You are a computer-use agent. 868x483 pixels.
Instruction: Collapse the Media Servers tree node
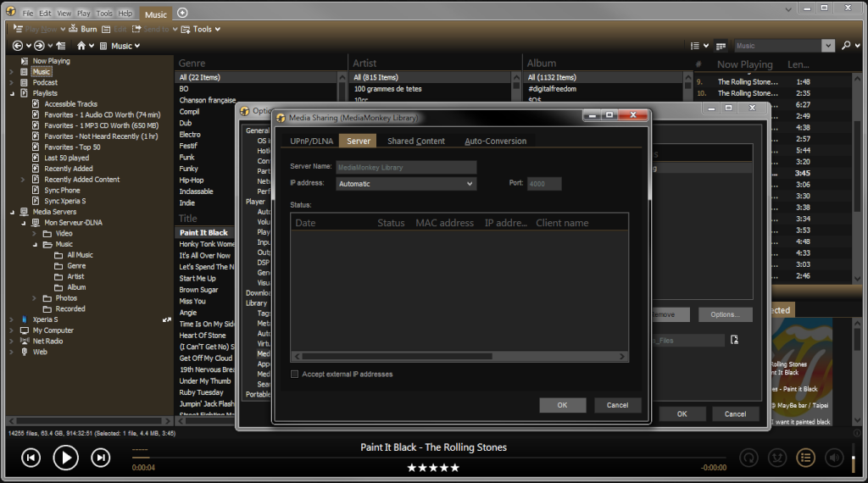click(12, 212)
